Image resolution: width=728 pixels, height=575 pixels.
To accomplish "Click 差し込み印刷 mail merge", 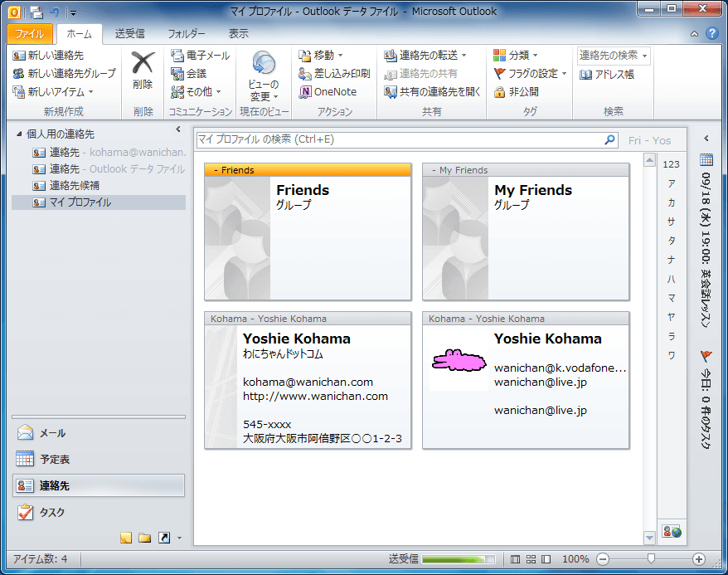I will (334, 73).
